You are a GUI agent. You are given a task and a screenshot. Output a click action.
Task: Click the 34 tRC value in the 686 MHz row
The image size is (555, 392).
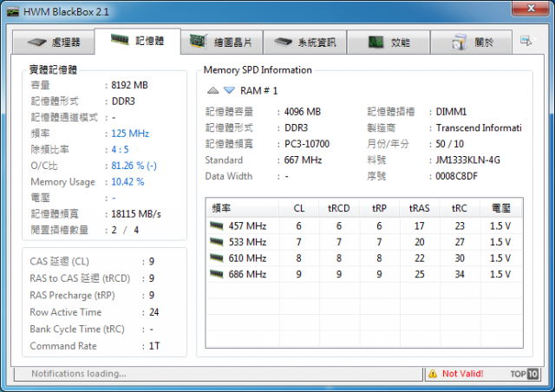tap(460, 274)
